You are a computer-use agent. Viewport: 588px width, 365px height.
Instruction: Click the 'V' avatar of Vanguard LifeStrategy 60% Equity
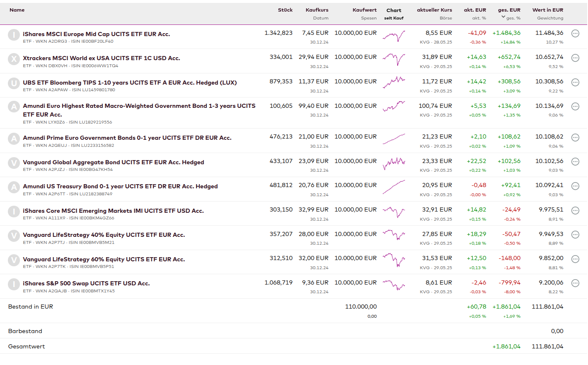coord(14,260)
